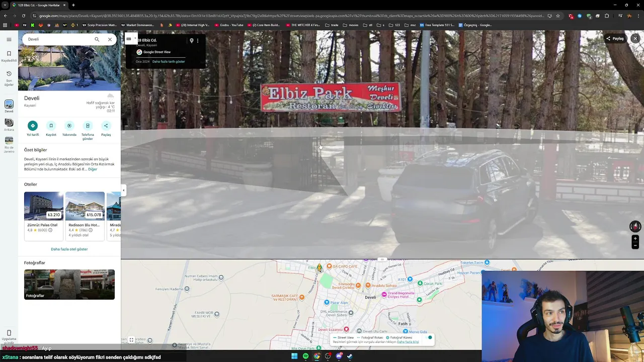The height and width of the screenshot is (362, 644).
Task: Select the Rio de Janeiro recent item
Action: point(9,144)
